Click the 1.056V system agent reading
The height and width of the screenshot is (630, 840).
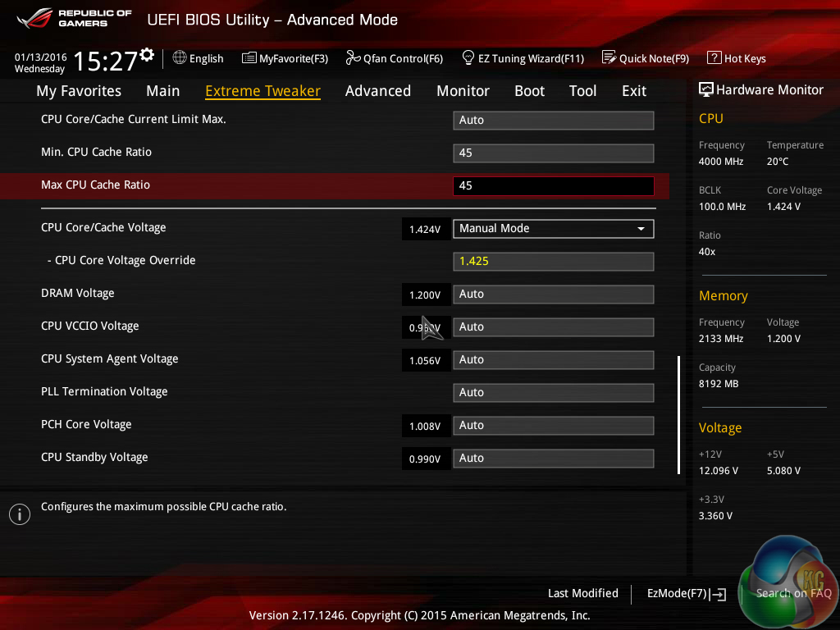click(425, 361)
